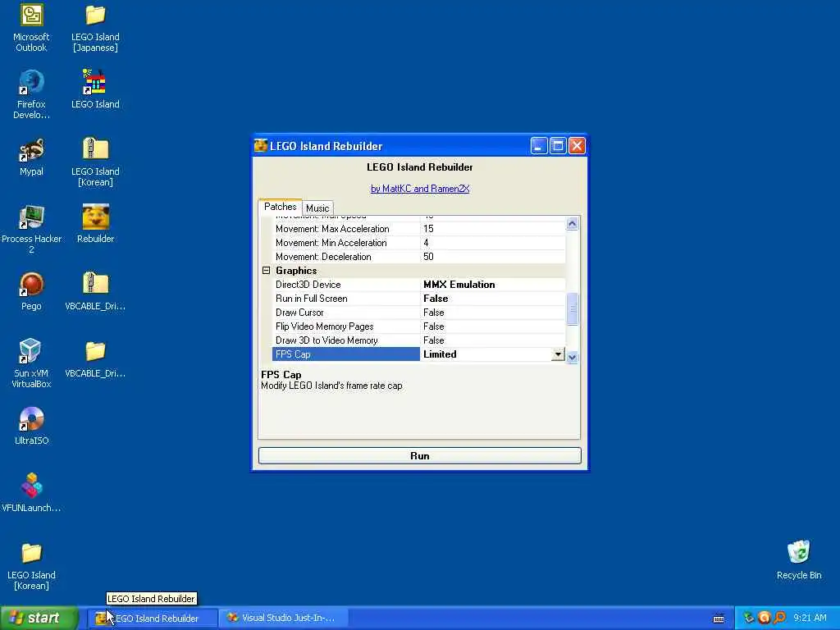
Task: Select the LEGO Island [Japanese] folder icon
Action: click(95, 15)
